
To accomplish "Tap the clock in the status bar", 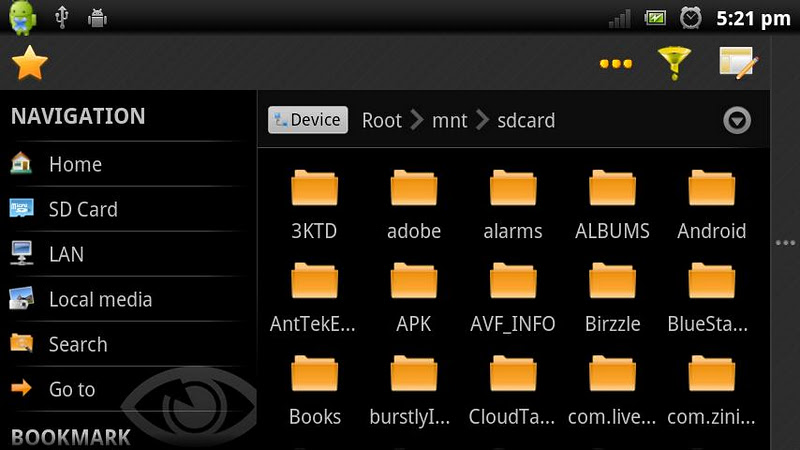I will tap(753, 18).
